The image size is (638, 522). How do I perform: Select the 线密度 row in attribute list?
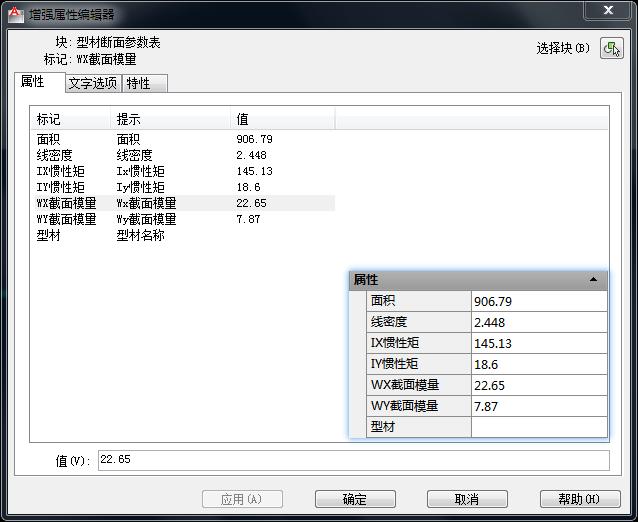click(150, 156)
